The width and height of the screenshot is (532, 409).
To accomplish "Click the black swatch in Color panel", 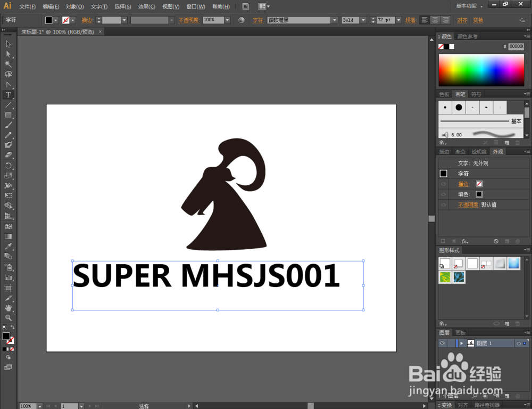I will point(446,46).
